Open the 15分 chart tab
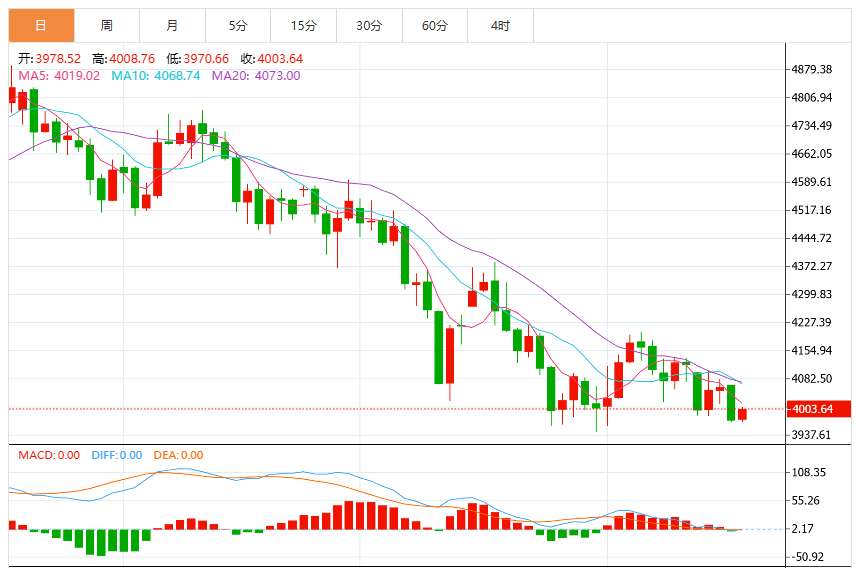This screenshot has width=856, height=568. pos(304,26)
